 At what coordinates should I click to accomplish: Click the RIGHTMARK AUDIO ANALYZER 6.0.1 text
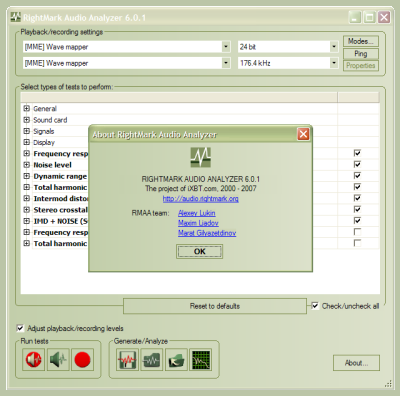click(201, 179)
